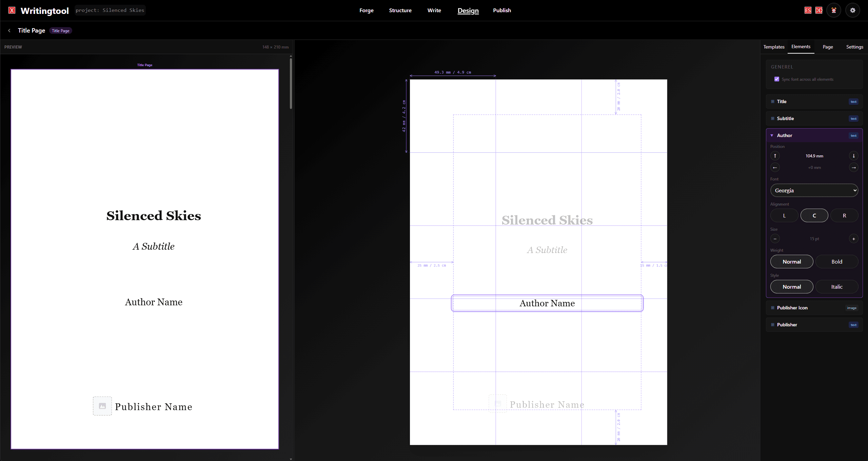Click the 15 pt size value

pyautogui.click(x=814, y=239)
